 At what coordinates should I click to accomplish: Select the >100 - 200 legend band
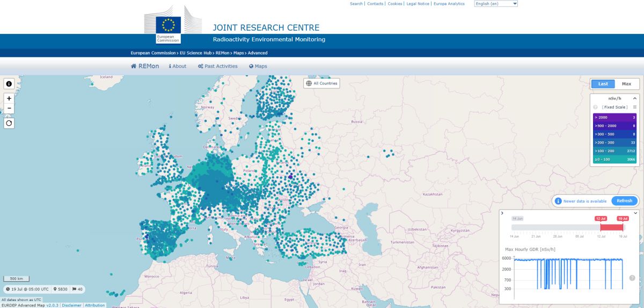coord(614,151)
